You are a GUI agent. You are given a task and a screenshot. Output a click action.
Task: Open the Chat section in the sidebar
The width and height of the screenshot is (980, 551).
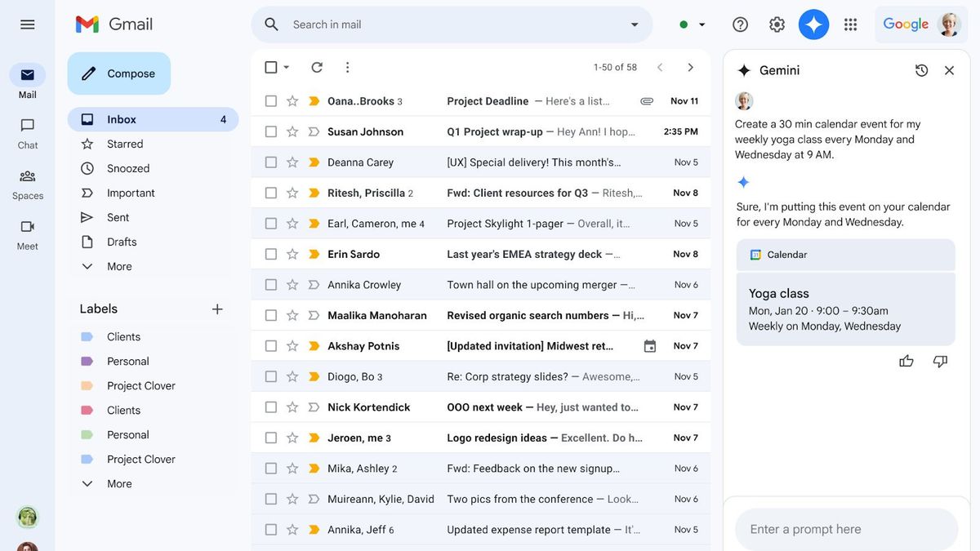click(x=28, y=133)
